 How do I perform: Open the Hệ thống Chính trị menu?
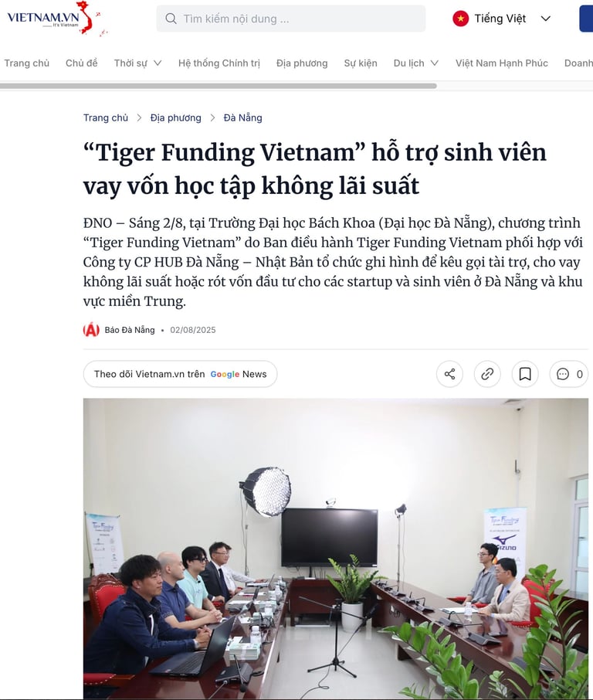(219, 63)
